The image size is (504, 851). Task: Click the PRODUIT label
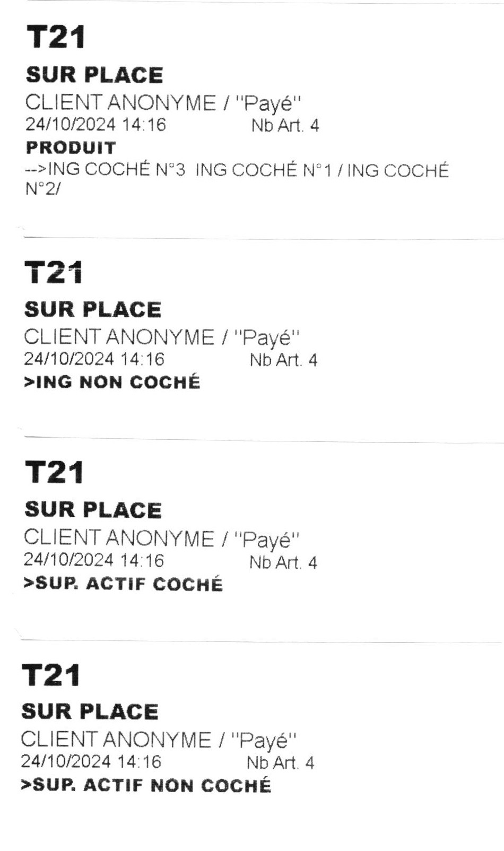pyautogui.click(x=71, y=147)
